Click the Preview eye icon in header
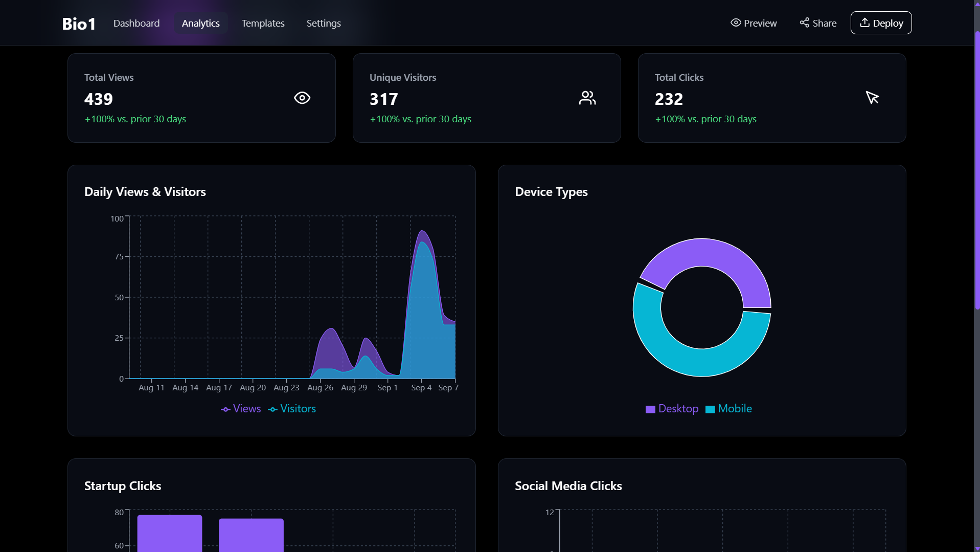The image size is (980, 552). pos(736,23)
